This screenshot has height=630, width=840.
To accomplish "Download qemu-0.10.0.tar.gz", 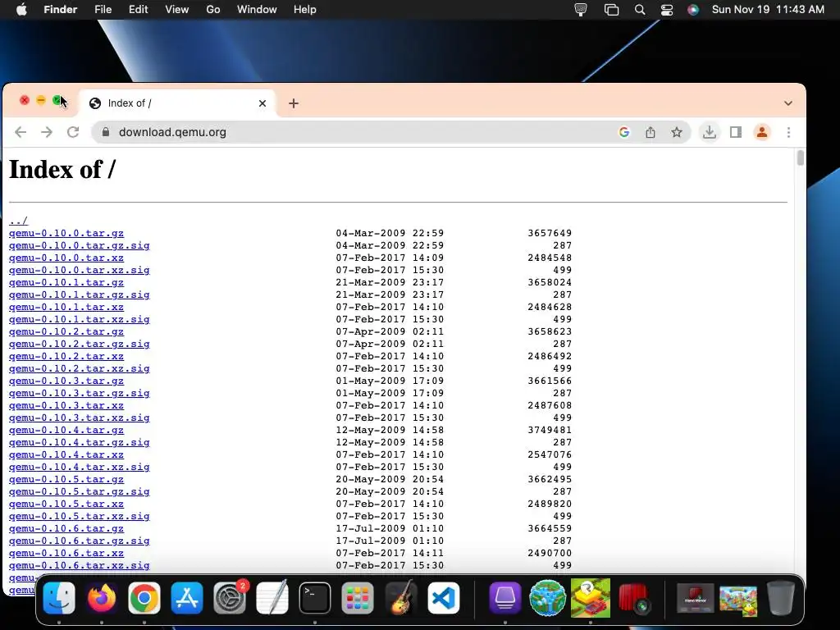I will (66, 233).
